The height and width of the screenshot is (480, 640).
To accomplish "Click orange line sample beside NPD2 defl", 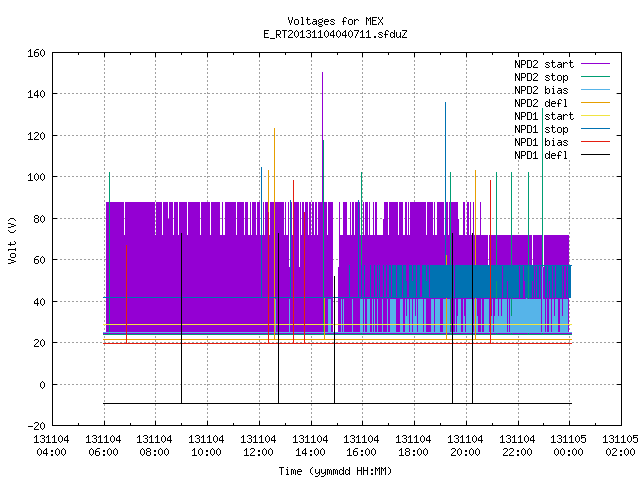I will pyautogui.click(x=595, y=103).
